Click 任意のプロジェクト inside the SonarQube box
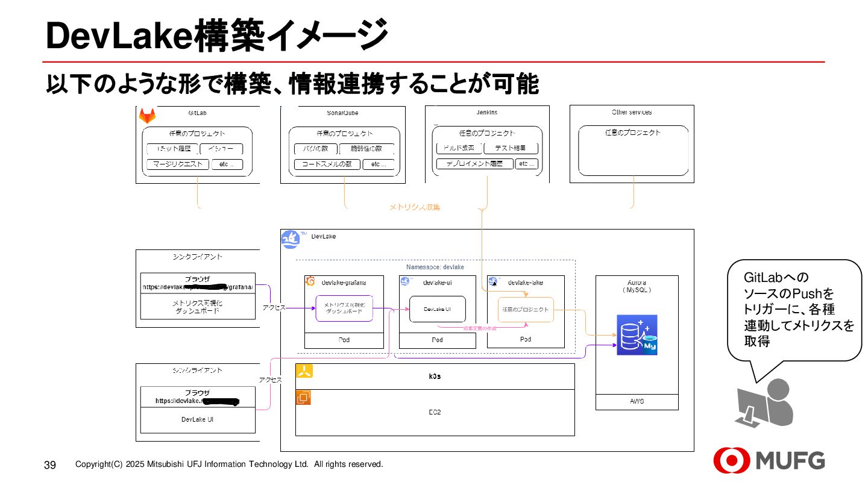 point(345,134)
